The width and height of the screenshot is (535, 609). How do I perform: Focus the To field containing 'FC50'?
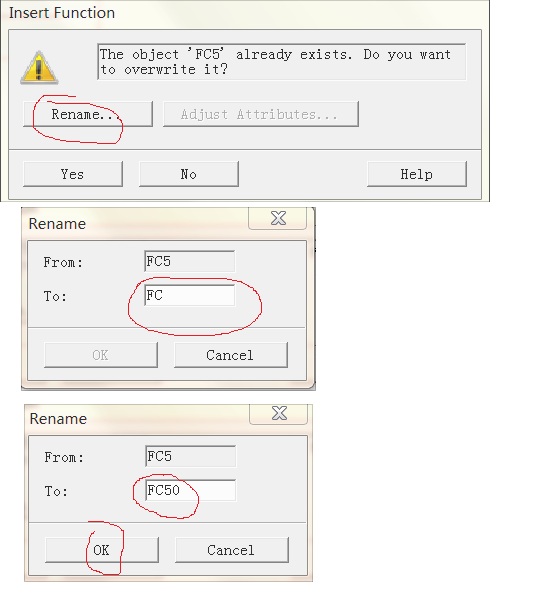[190, 491]
